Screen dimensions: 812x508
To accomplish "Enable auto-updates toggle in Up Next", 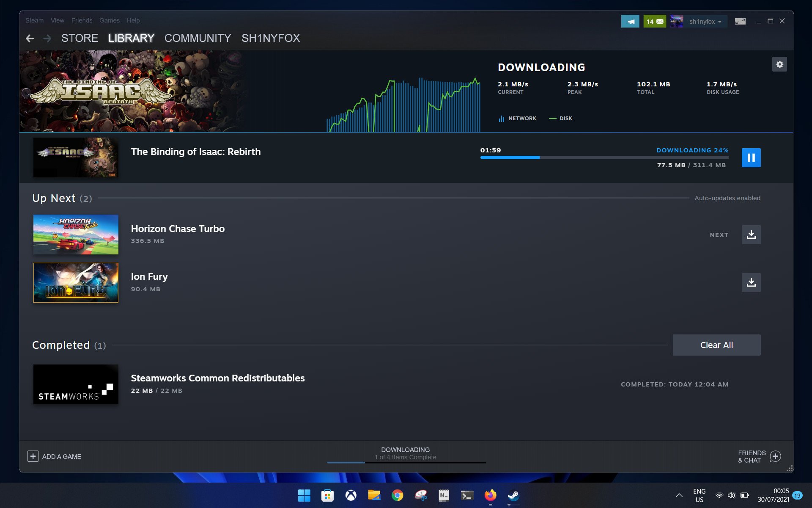I will tap(727, 197).
